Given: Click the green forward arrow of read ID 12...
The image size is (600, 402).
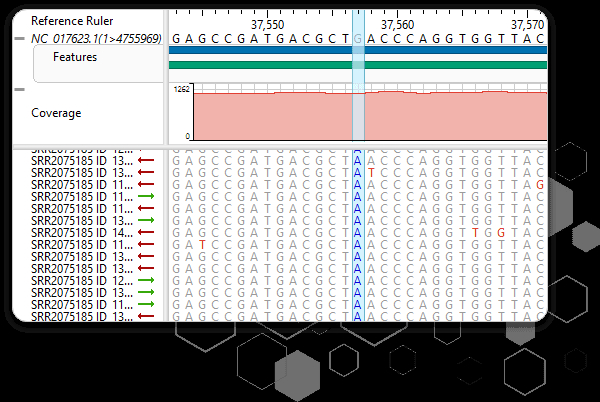Looking at the screenshot, I should (x=146, y=280).
